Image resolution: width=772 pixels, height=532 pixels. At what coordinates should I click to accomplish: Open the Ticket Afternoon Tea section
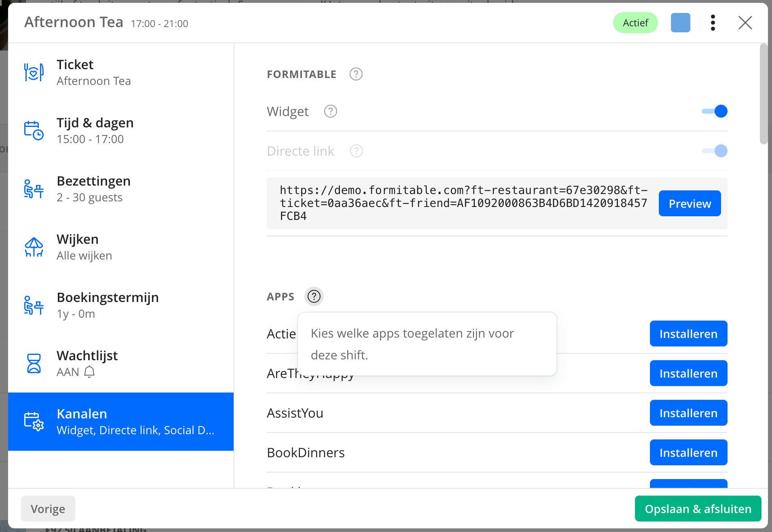[x=121, y=72]
